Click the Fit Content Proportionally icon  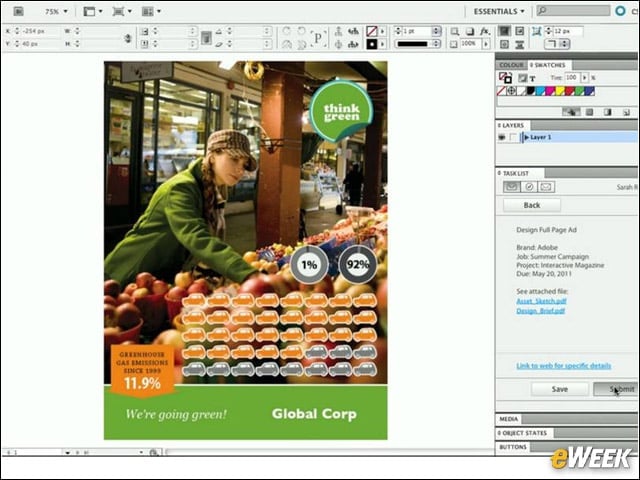tap(520, 31)
